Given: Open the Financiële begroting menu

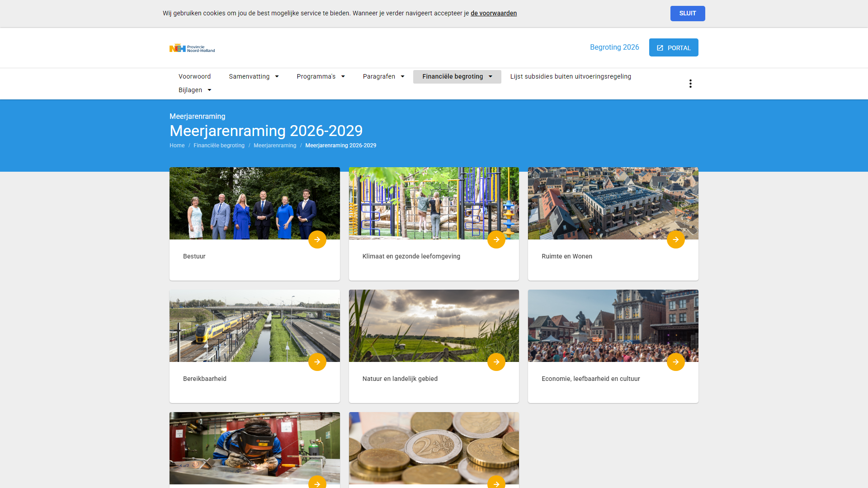Looking at the screenshot, I should tap(457, 76).
